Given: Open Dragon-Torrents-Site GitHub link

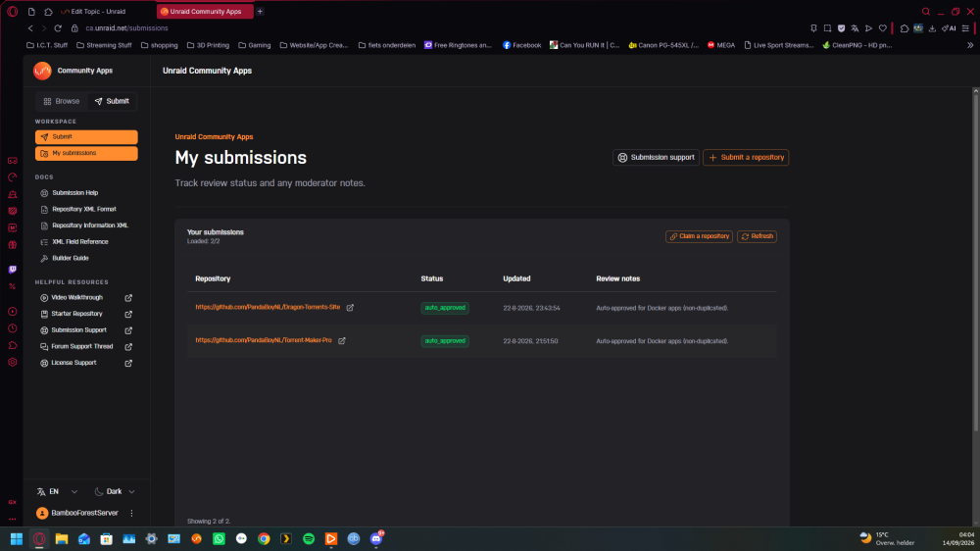Looking at the screenshot, I should coord(268,307).
